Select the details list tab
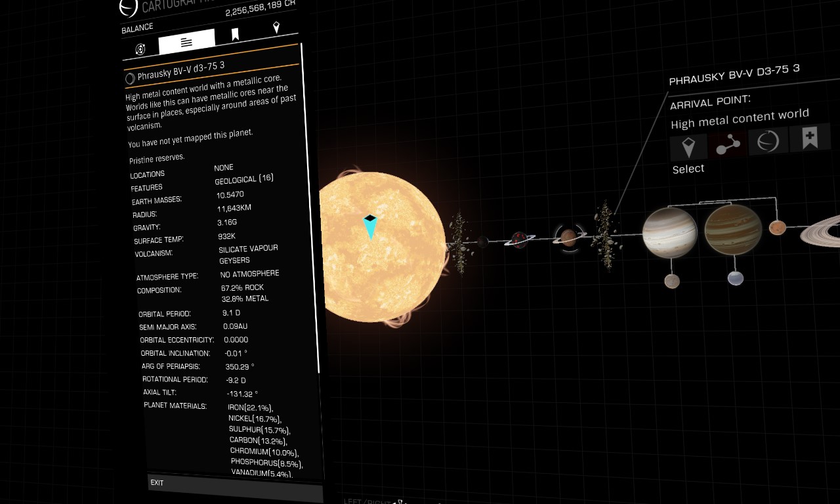The image size is (840, 504). point(187,41)
